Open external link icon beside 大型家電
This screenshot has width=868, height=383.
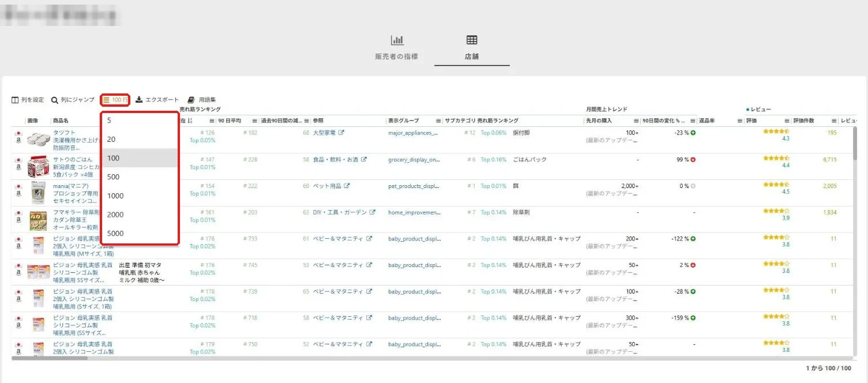tap(341, 133)
